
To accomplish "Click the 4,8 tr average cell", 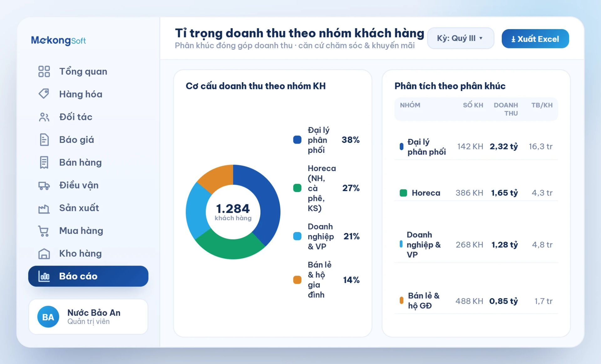I will [542, 245].
